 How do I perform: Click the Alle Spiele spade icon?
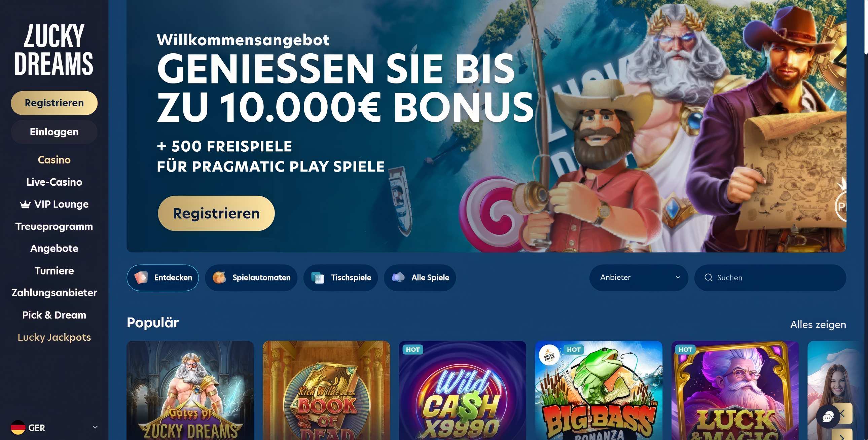click(x=398, y=278)
